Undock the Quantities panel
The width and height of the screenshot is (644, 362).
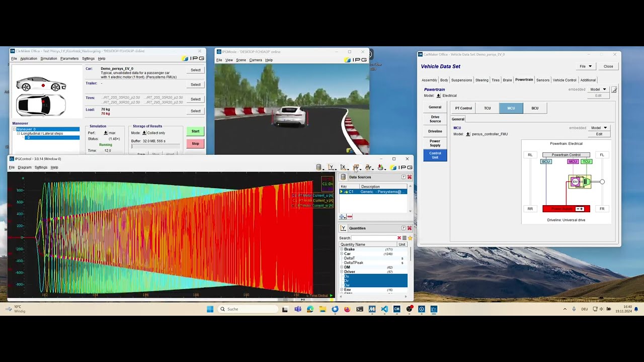[x=404, y=228]
